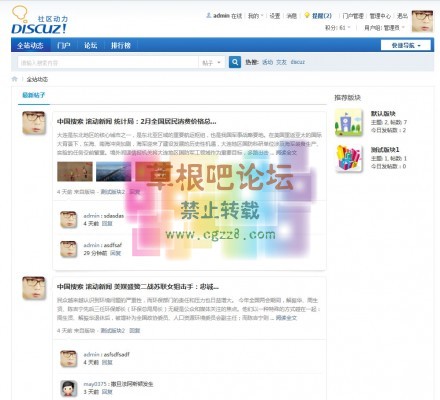Click the search input field
This screenshot has height=400, width=440.
(x=108, y=62)
